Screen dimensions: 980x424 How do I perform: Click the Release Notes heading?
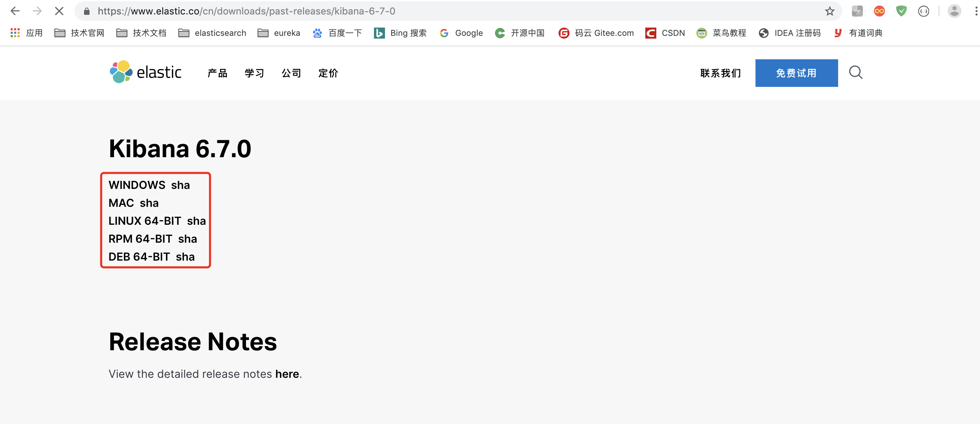tap(193, 341)
